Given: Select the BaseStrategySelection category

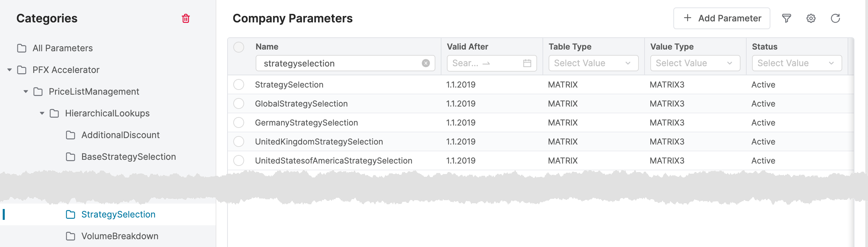Looking at the screenshot, I should click(x=128, y=157).
